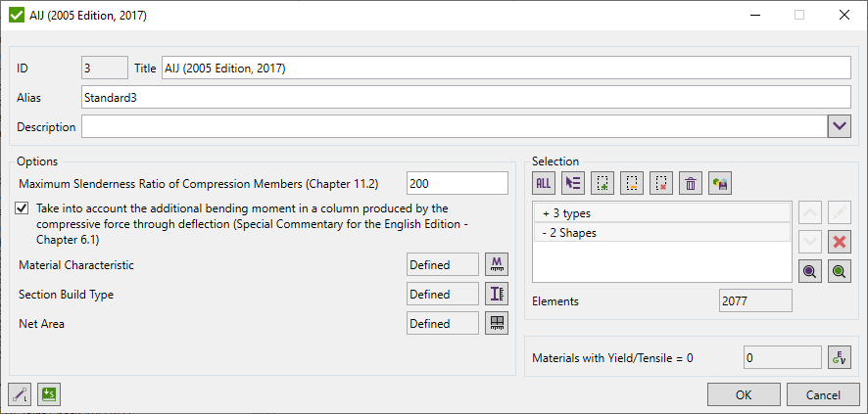Expand the Description dropdown arrow
Screen dimensions: 868x414
840,127
